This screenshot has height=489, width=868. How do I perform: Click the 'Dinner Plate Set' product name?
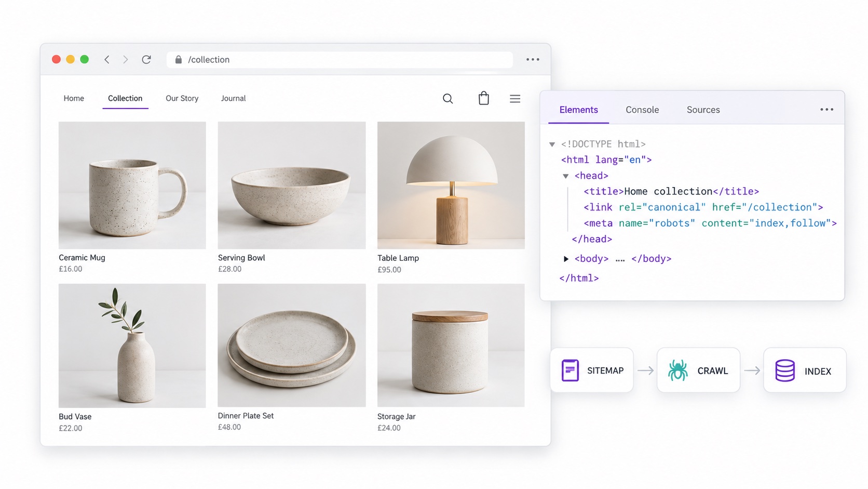246,416
